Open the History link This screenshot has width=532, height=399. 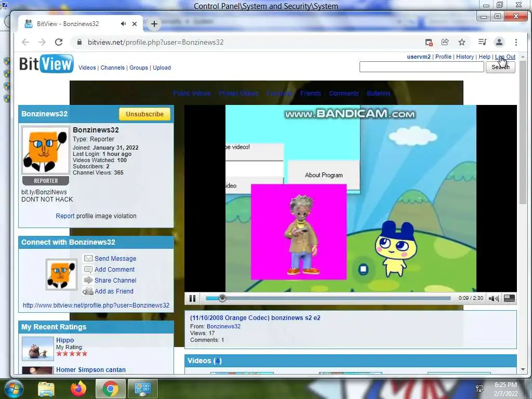click(x=465, y=57)
